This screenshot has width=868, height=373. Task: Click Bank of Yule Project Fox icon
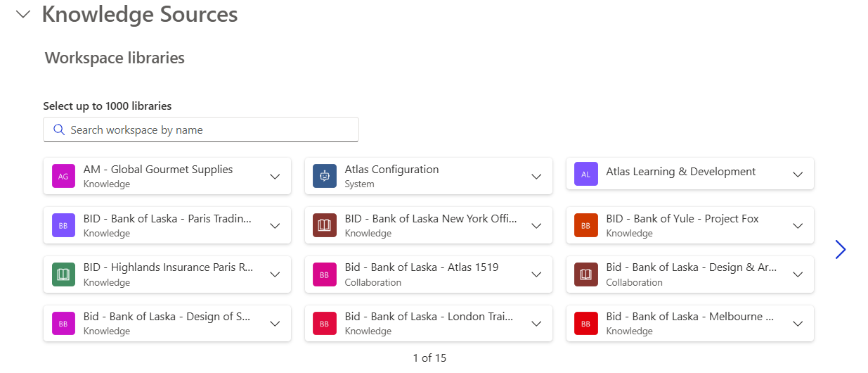click(586, 225)
